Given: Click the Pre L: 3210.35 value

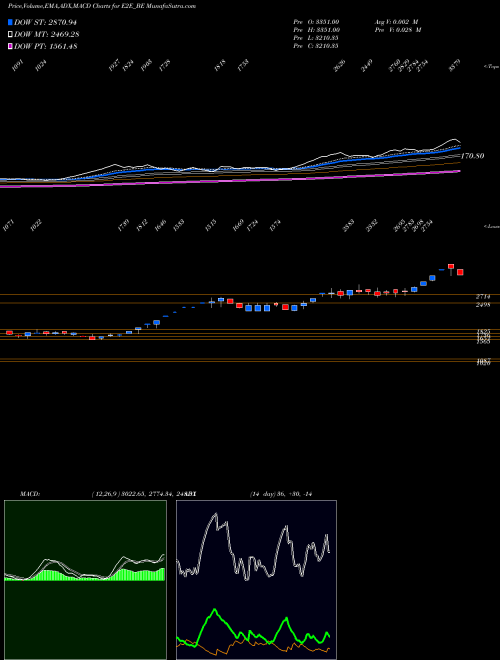Looking at the screenshot, I should [316, 38].
